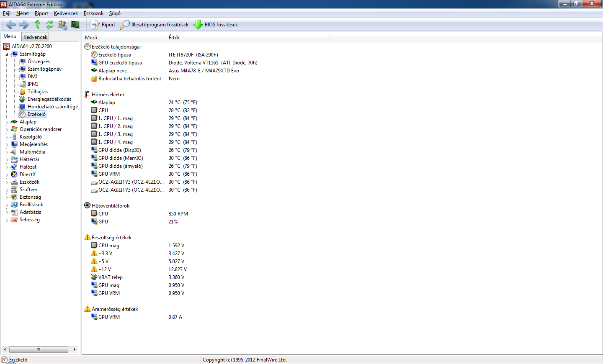Click the monitor diagnostics toolbar icon

(x=75, y=25)
